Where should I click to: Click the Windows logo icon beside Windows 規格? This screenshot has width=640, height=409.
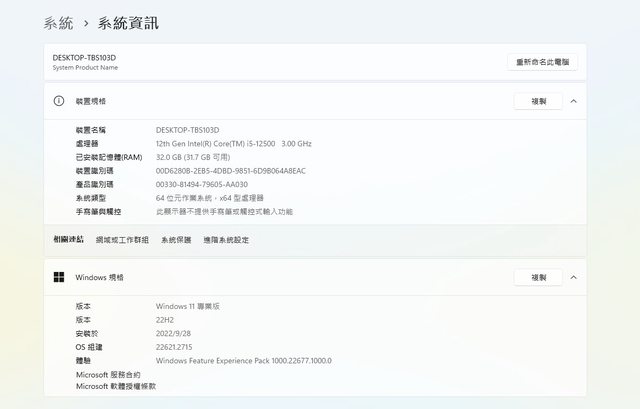[59, 277]
